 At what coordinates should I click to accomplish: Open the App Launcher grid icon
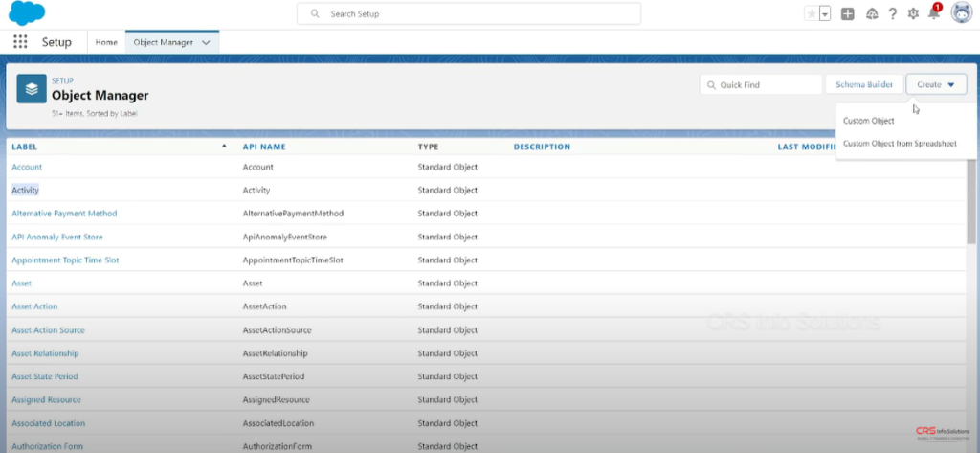click(x=20, y=42)
